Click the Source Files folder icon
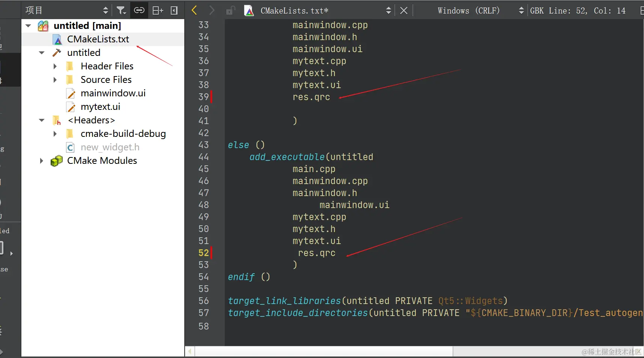Viewport: 644px width, 358px height. 70,80
